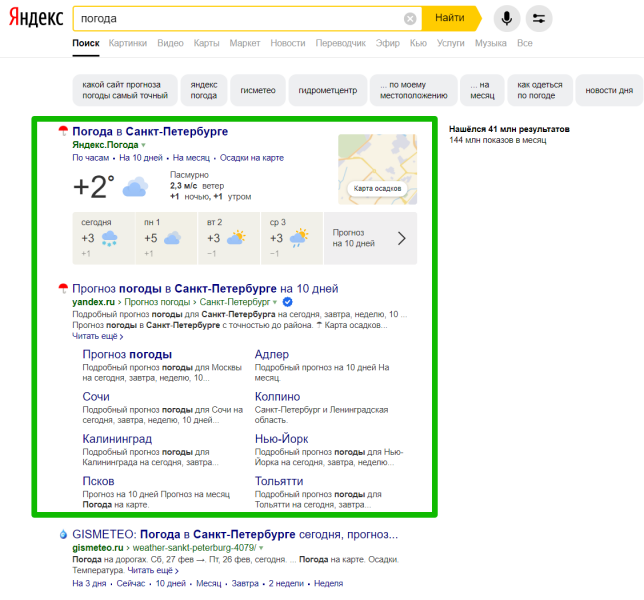
Task: Open the Осадки на карте link
Action: [252, 158]
